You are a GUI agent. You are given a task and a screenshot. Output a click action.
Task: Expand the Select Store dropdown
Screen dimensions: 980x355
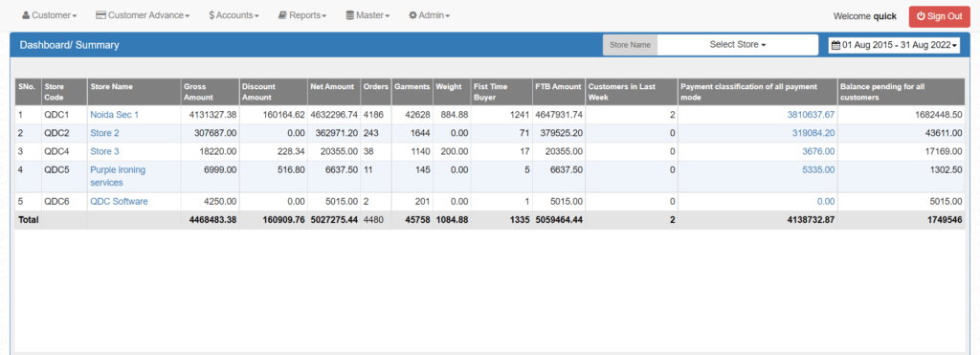pyautogui.click(x=738, y=45)
